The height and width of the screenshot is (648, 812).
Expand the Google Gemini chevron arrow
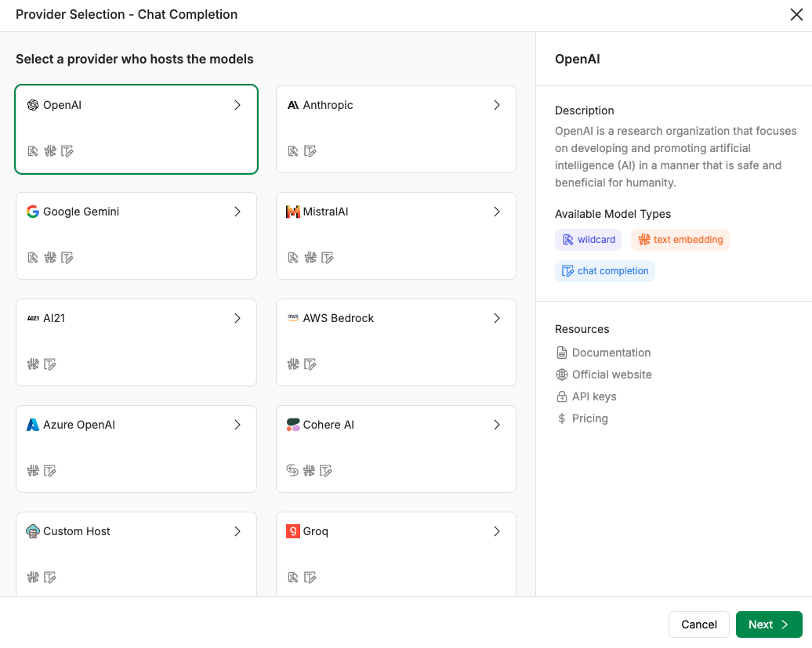[237, 212]
